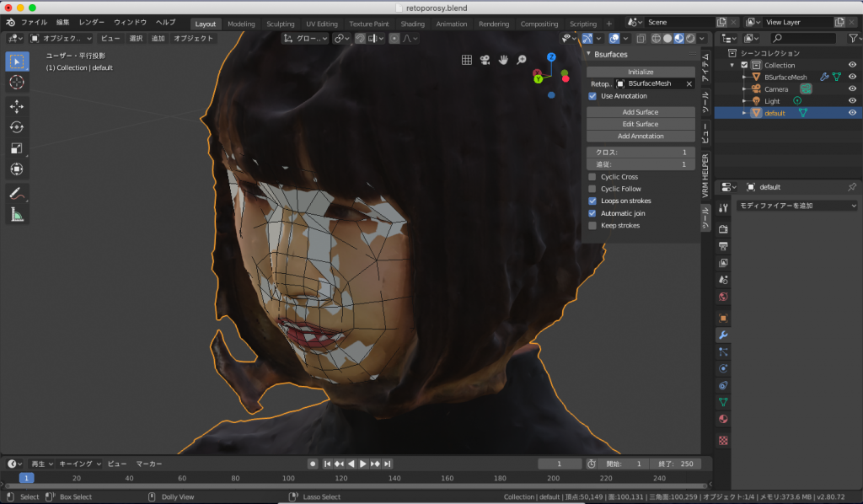The image size is (863, 504).
Task: Set the 終了 frame field value
Action: [674, 463]
